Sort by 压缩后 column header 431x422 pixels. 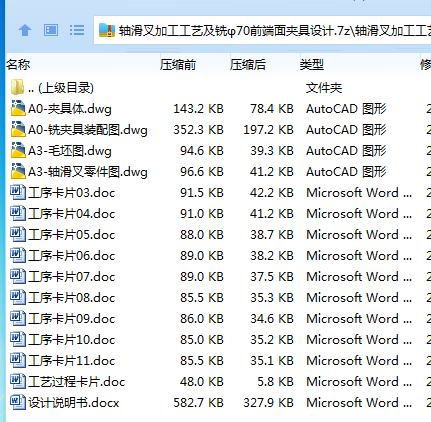(248, 64)
